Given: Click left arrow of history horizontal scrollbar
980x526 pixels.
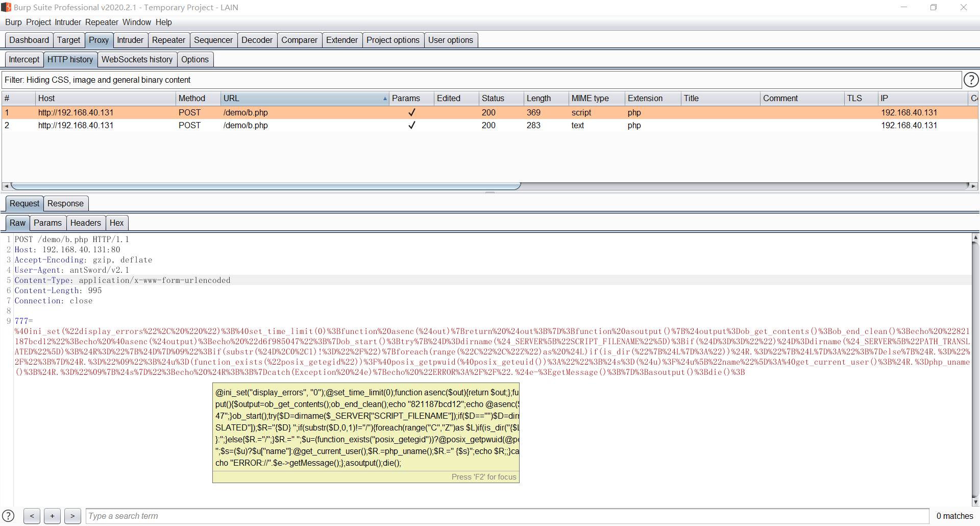Looking at the screenshot, I should [6, 186].
